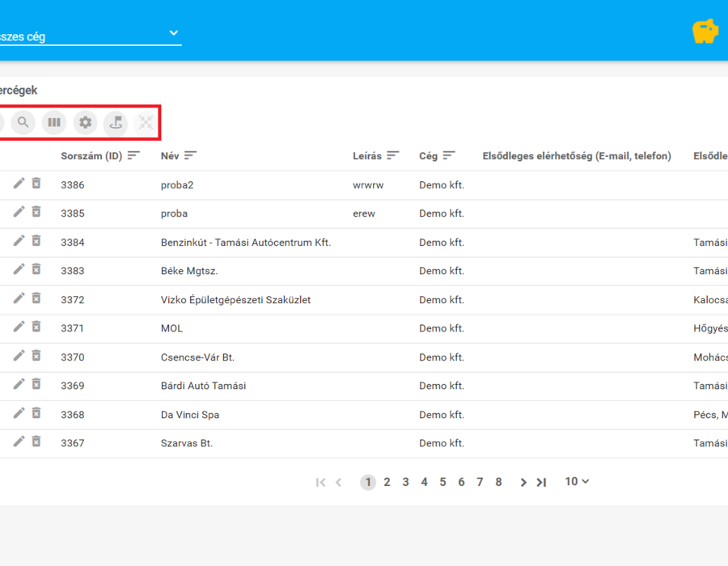Go to page 2
Viewport: 728px width, 566px height.
point(387,482)
